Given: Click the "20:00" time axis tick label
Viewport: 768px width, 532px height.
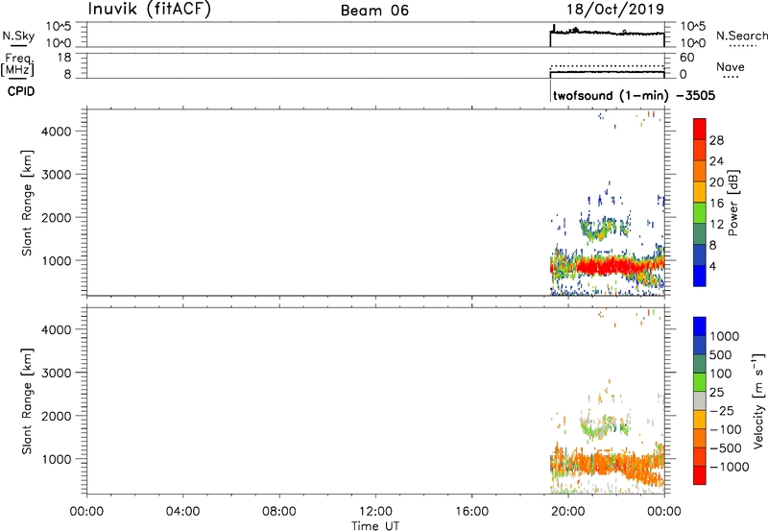Looking at the screenshot, I should point(568,512).
